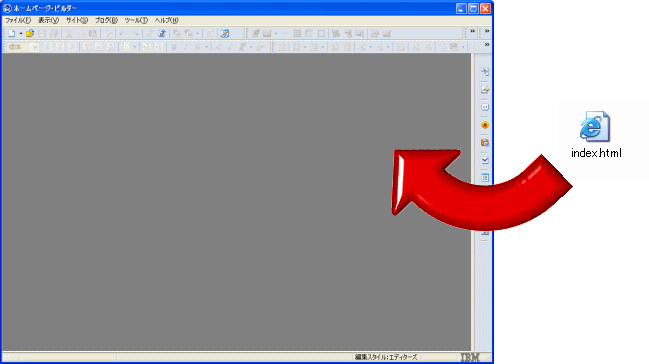The height and width of the screenshot is (364, 649).
Task: Click the orange circle icon in right sidebar
Action: tap(485, 125)
